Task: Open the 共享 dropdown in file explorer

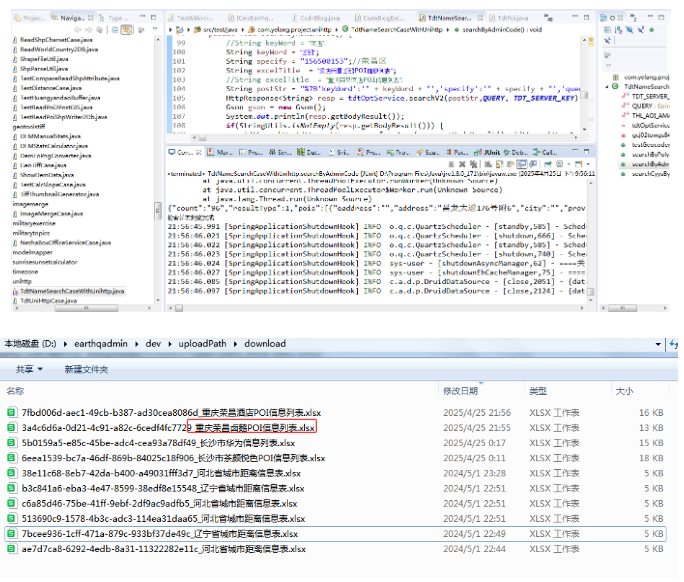Action: [x=30, y=369]
